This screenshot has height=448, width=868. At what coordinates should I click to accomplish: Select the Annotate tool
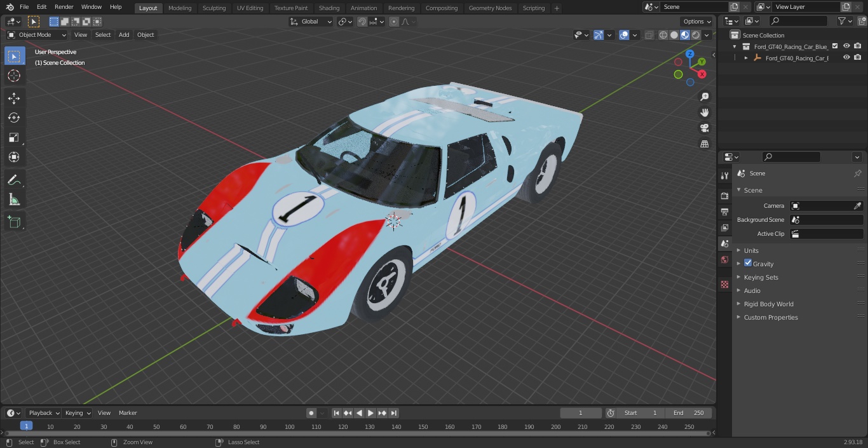(14, 180)
